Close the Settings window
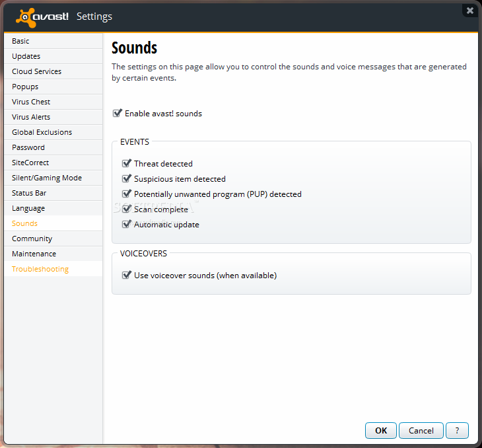The height and width of the screenshot is (448, 482). tap(470, 11)
